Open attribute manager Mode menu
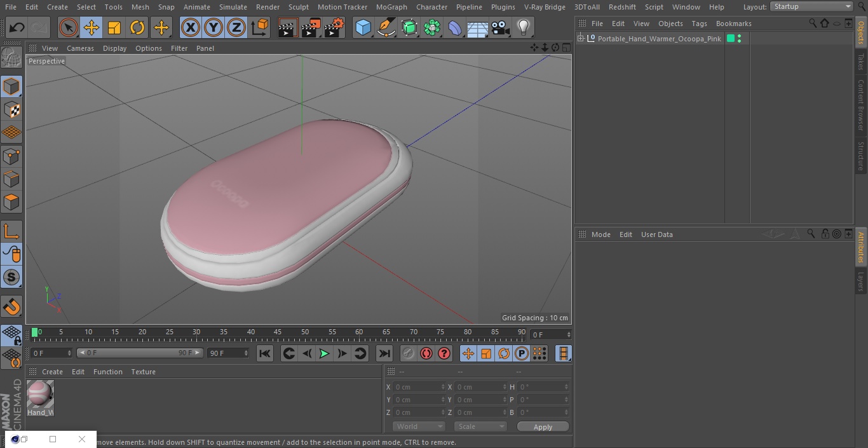 click(600, 234)
